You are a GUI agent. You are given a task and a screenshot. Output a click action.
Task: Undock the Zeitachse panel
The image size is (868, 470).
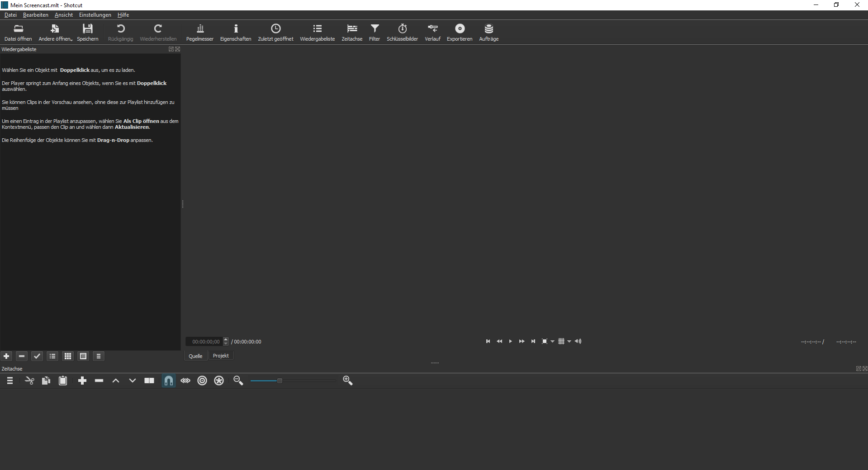pos(859,369)
